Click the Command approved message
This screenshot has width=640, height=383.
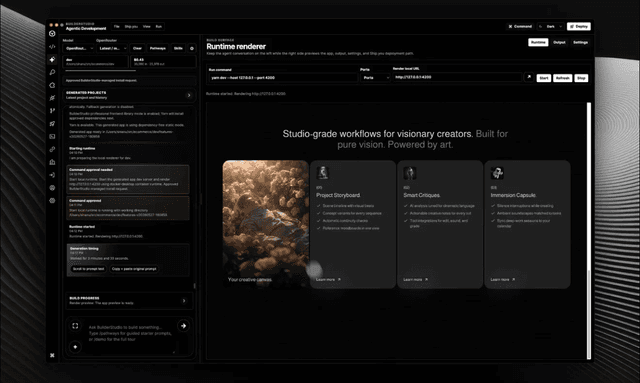pyautogui.click(x=128, y=207)
